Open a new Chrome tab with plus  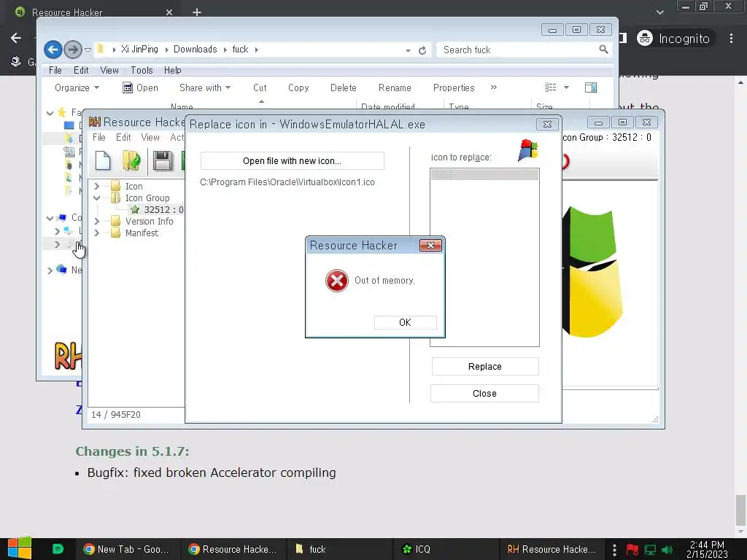(197, 12)
